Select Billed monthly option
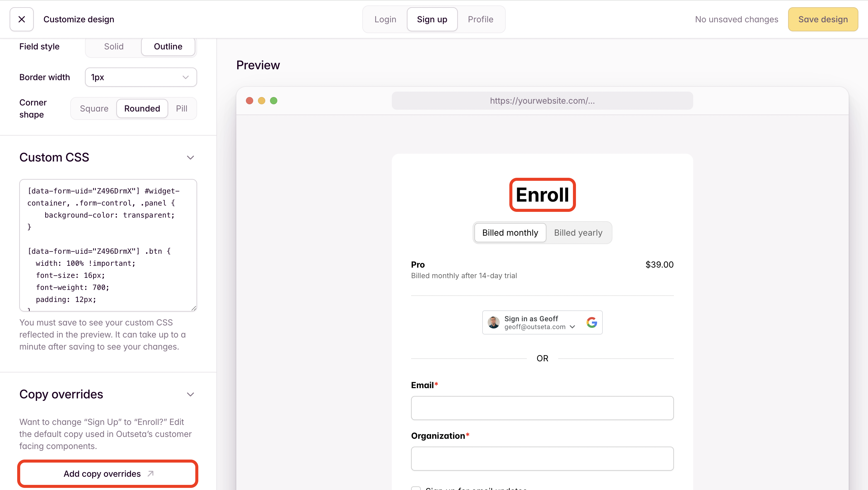Image resolution: width=868 pixels, height=490 pixels. pos(510,233)
